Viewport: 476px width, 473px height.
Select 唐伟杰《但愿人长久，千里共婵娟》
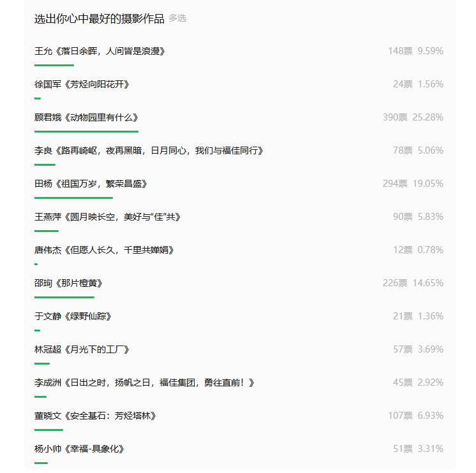point(104,250)
